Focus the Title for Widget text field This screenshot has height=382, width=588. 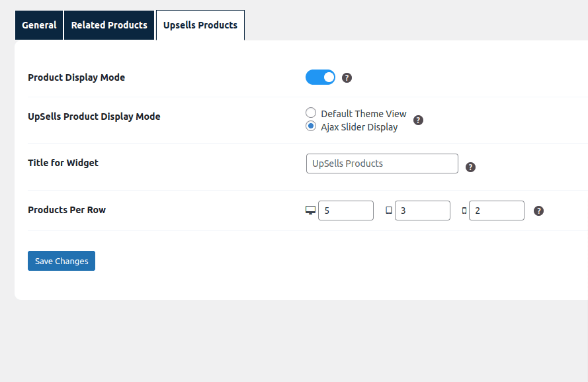382,164
